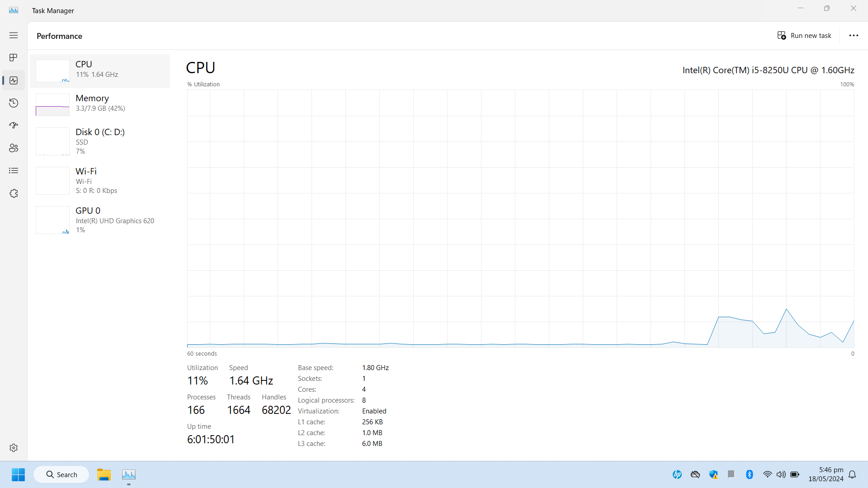Screen dimensions: 868x488
Task: Open Startup apps page in sidebar
Action: (x=14, y=126)
